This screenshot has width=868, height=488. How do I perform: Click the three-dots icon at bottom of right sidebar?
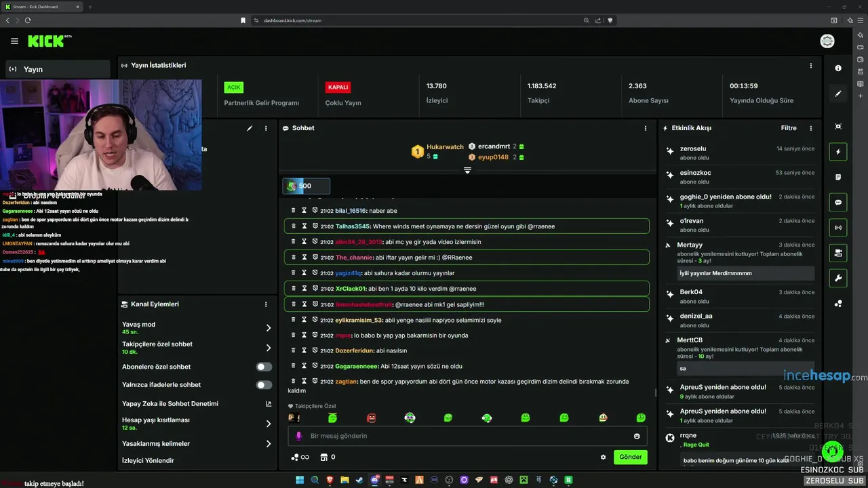(838, 304)
